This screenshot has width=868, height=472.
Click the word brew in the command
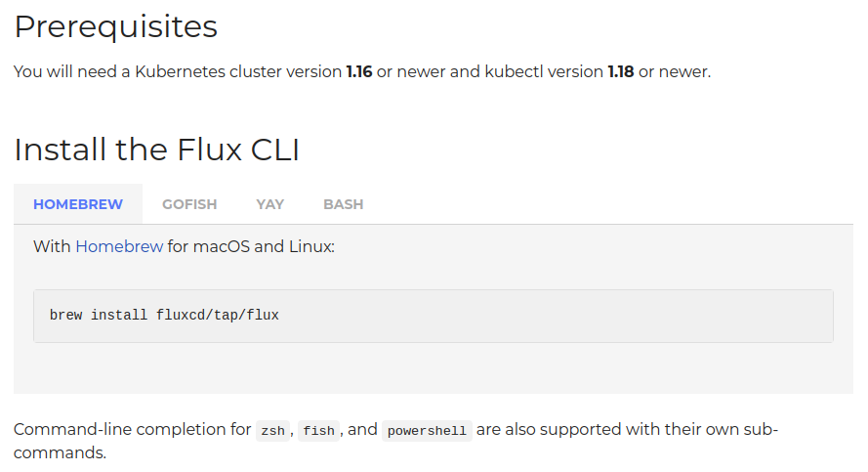(65, 316)
